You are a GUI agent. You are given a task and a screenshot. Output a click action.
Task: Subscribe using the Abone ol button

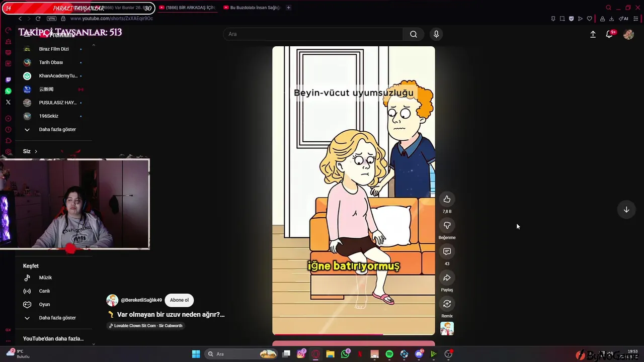click(179, 300)
